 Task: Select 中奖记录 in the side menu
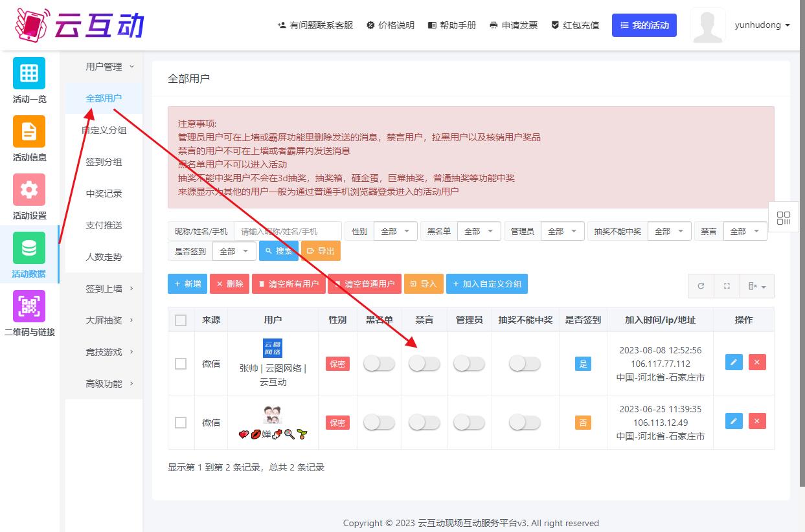(104, 194)
